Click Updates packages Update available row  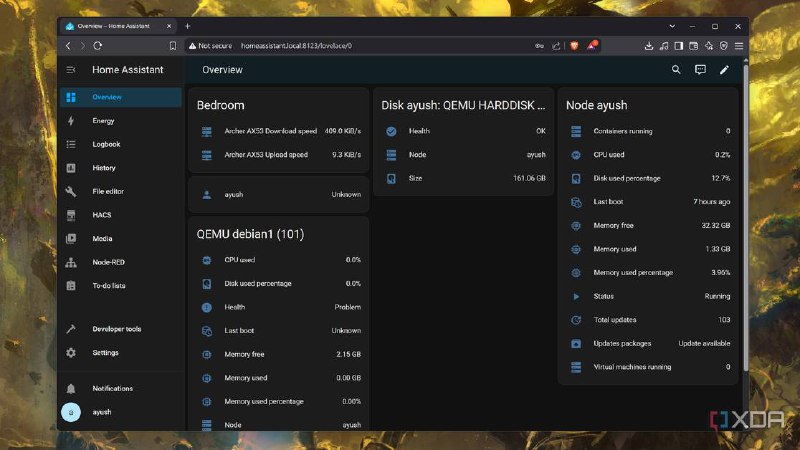click(648, 343)
